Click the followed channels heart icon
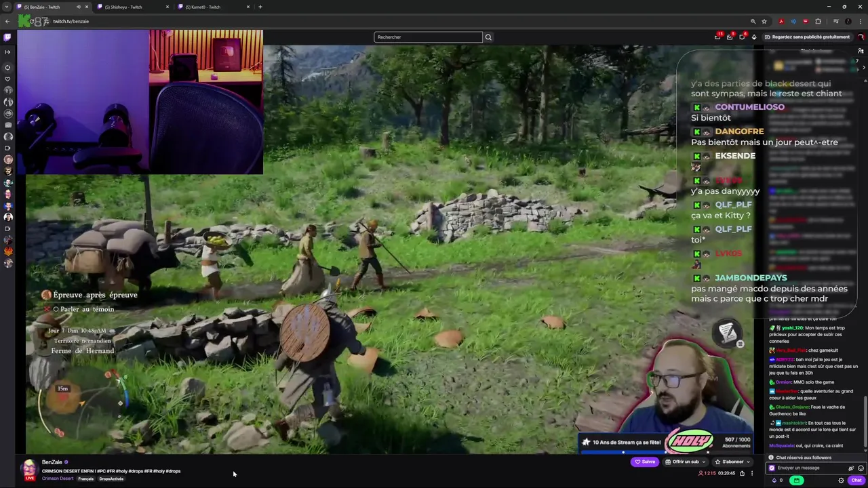 pyautogui.click(x=7, y=79)
